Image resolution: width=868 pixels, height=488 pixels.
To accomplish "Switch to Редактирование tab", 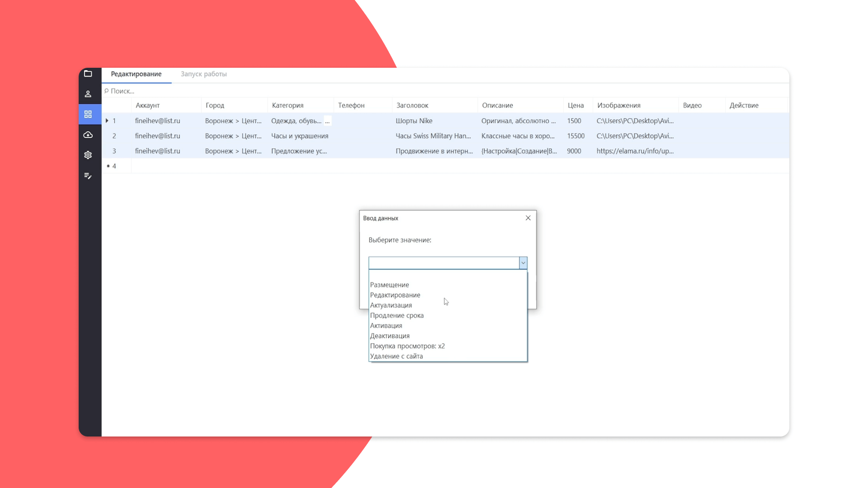I will [x=136, y=74].
